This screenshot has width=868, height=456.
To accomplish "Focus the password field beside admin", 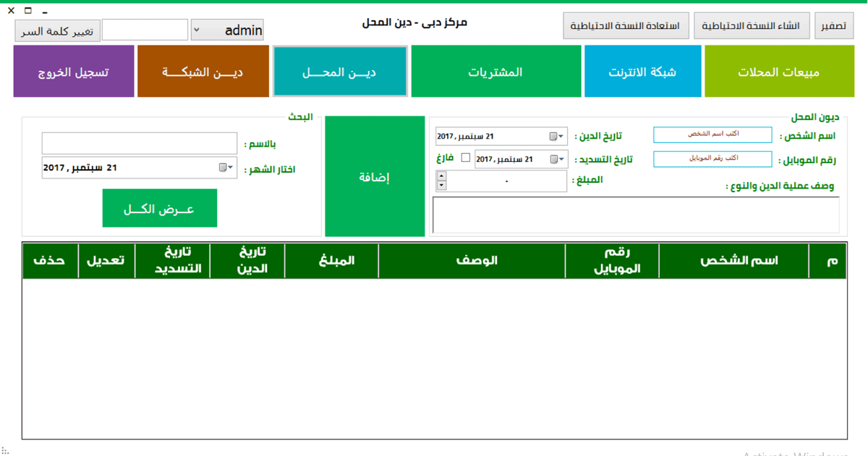I will (145, 30).
